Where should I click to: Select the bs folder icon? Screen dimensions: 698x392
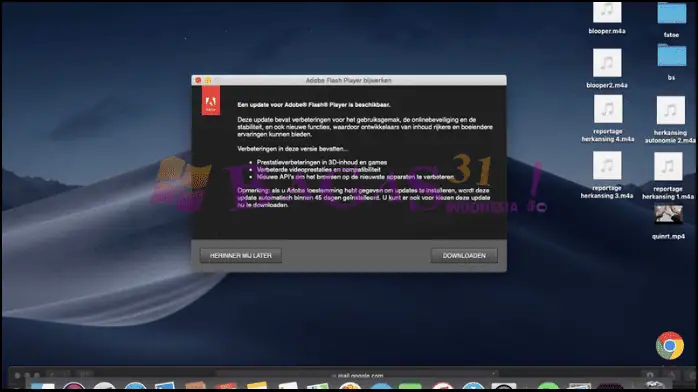[672, 56]
